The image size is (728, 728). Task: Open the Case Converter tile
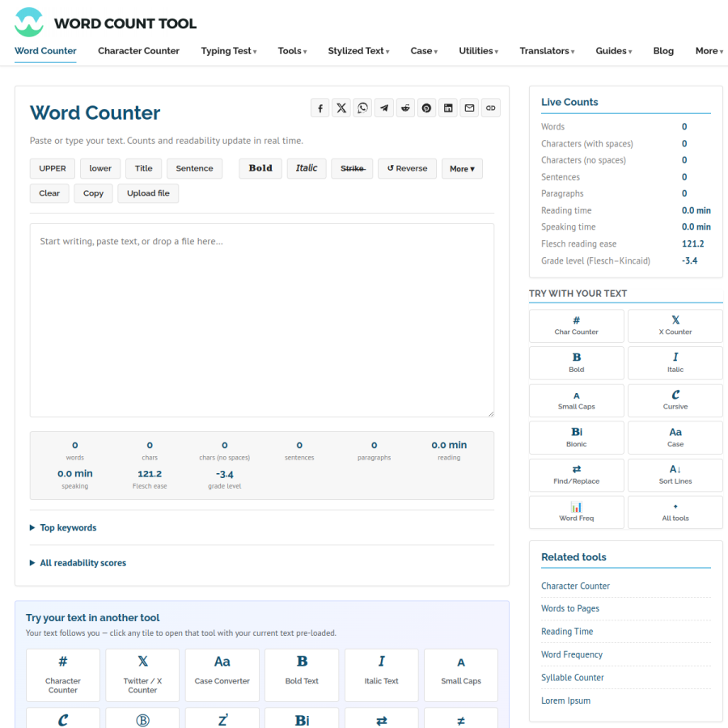222,675
